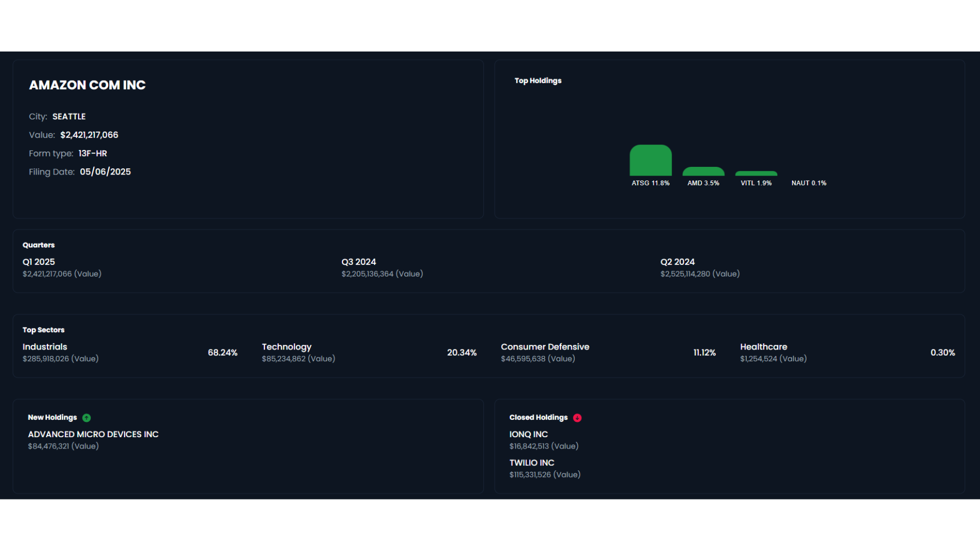Open the Healthcare sector
980x551 pixels.
click(x=764, y=347)
